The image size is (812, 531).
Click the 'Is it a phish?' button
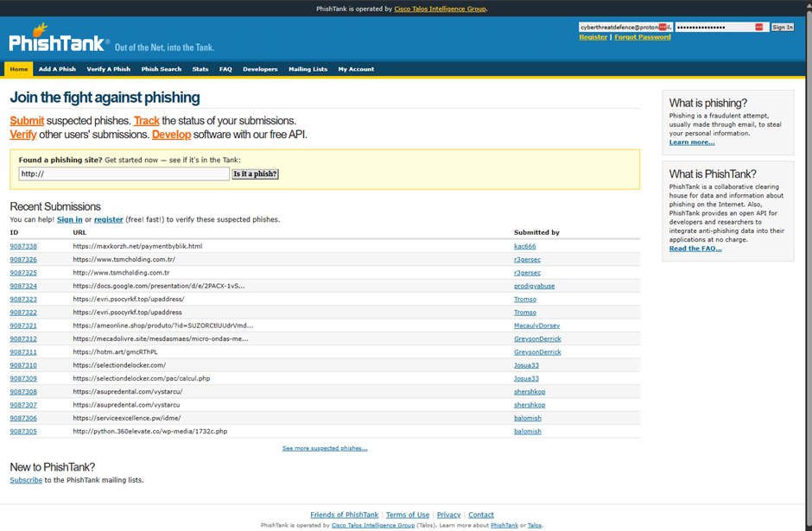[255, 174]
